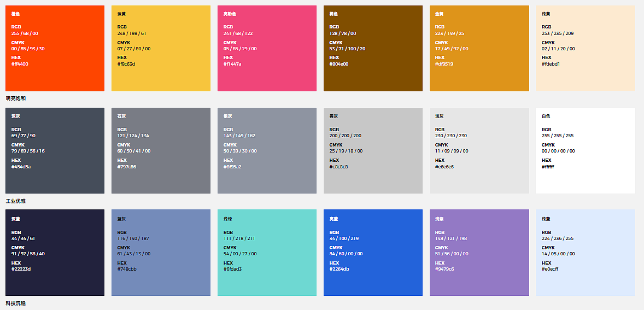The width and height of the screenshot is (644, 310).
Task: Click CMYK value 60 / 50 / 41 / 00
Action: coord(134,151)
